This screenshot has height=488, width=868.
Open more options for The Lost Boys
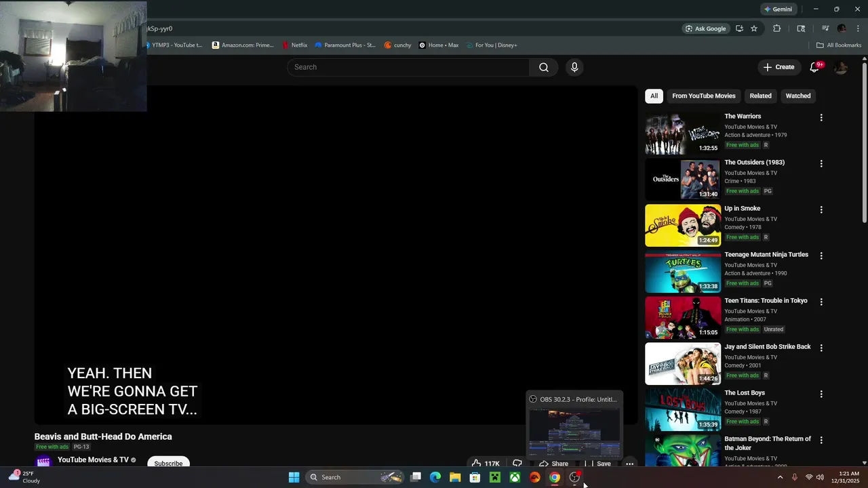[x=821, y=394]
